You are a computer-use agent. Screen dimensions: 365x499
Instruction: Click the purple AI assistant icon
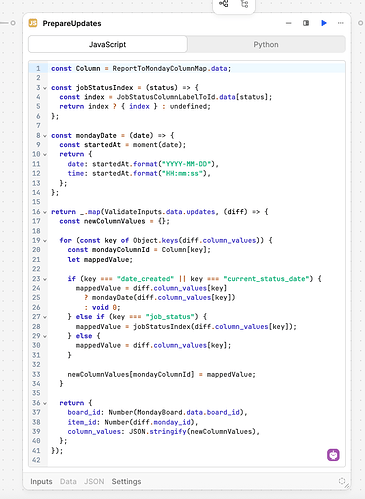[333, 455]
